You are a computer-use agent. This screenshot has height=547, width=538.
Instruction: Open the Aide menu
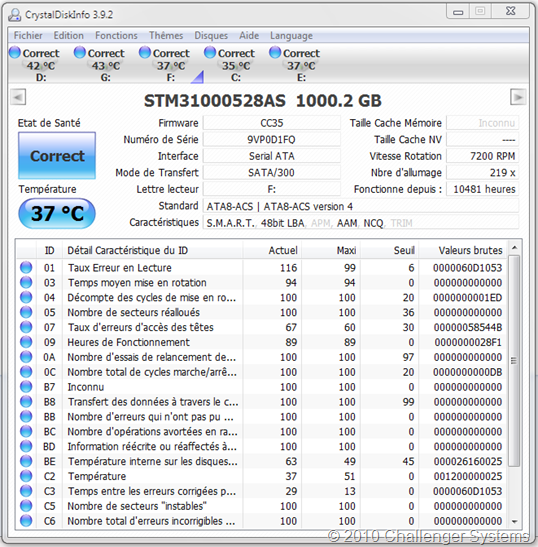click(x=249, y=36)
